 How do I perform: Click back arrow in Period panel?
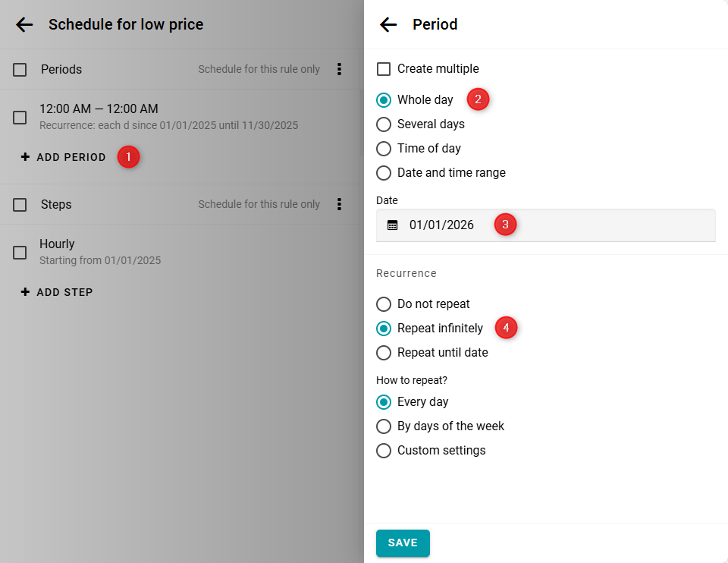point(388,24)
